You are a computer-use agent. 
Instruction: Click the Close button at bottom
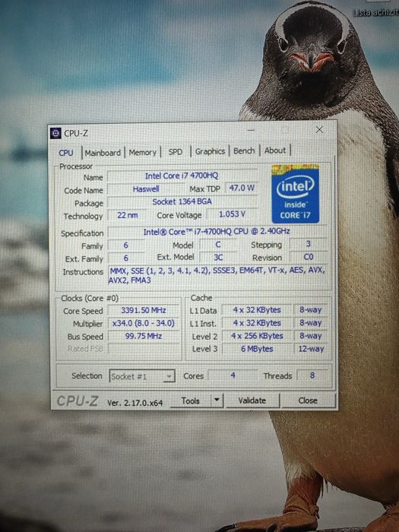coord(308,401)
